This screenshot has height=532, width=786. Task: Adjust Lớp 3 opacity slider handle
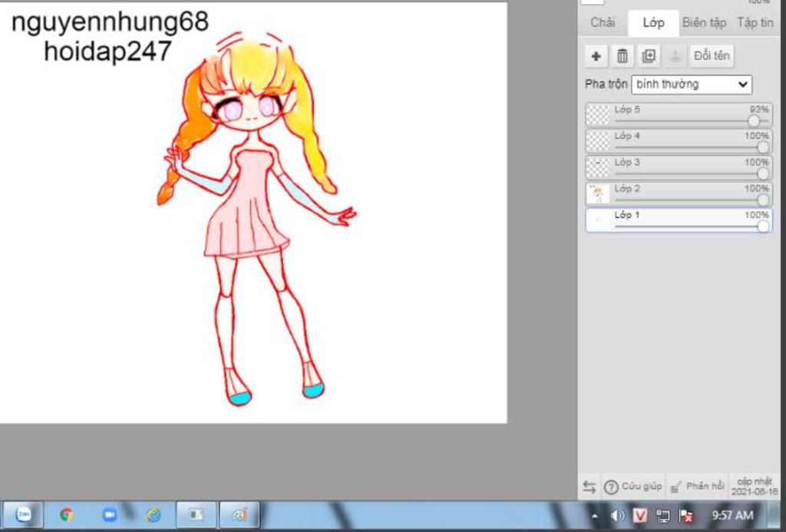pos(763,174)
